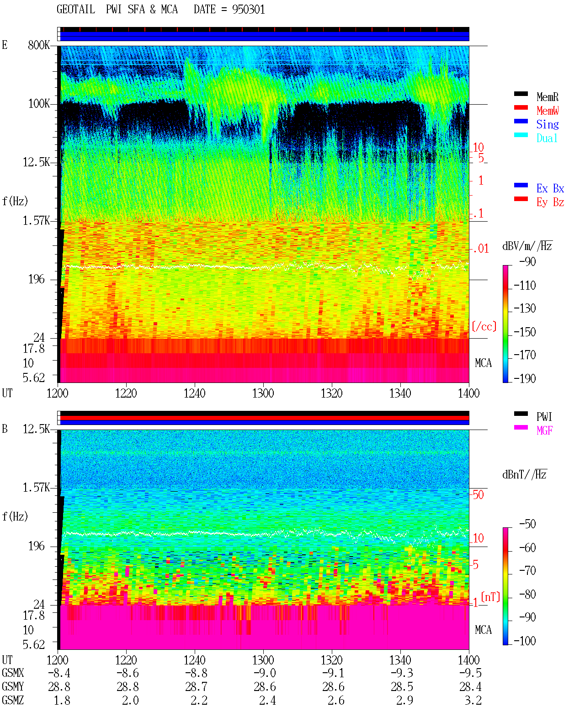This screenshot has width=585, height=728.
Task: Click the -50 value on B color scale
Action: [527, 524]
